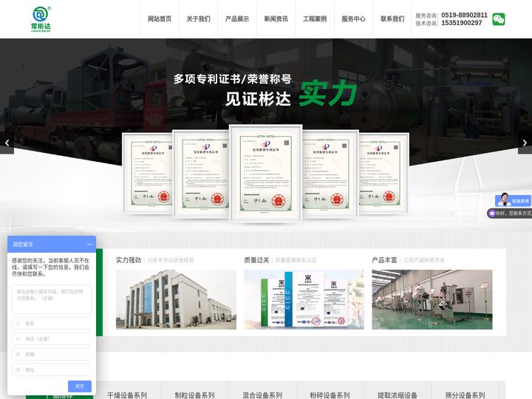The image size is (532, 399).
Task: Click banner text 见证彬达
Action: pyautogui.click(x=258, y=99)
